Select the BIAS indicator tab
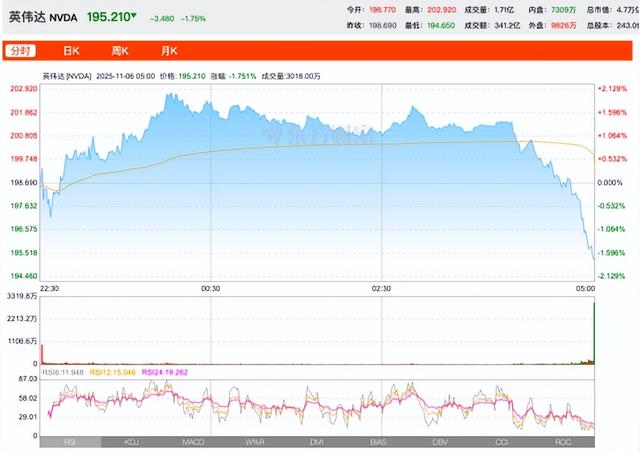This screenshot has height=451, width=640. tap(378, 442)
